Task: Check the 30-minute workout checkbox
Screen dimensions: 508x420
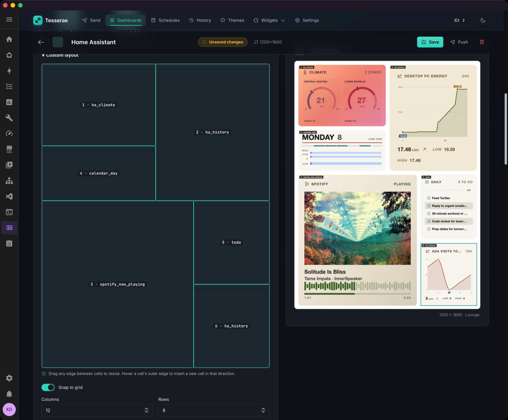Action: pos(429,213)
